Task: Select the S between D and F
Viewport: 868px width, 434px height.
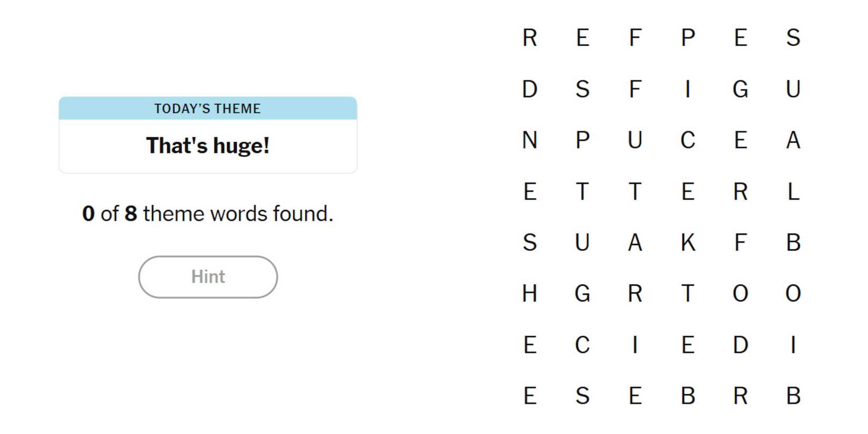Action: click(582, 89)
